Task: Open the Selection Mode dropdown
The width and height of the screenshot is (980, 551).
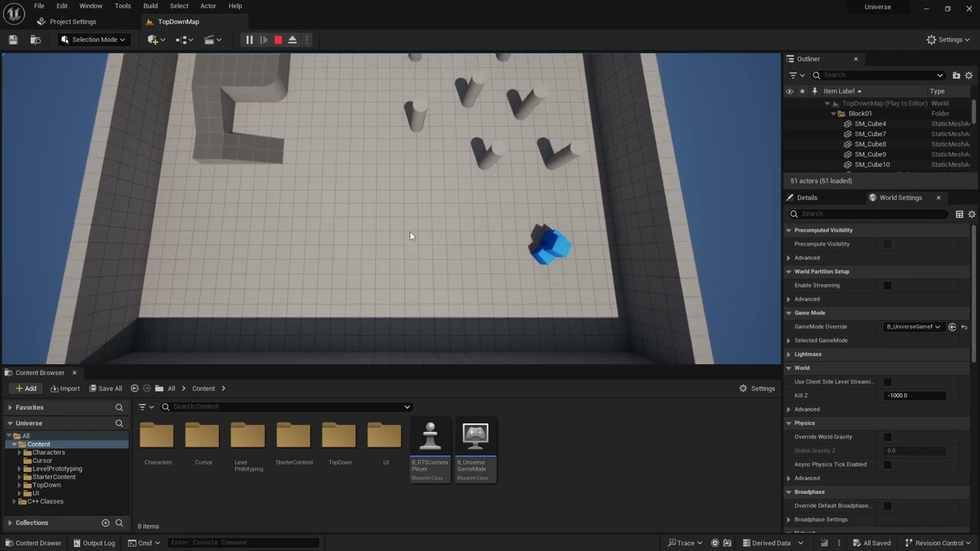Action: pyautogui.click(x=93, y=40)
